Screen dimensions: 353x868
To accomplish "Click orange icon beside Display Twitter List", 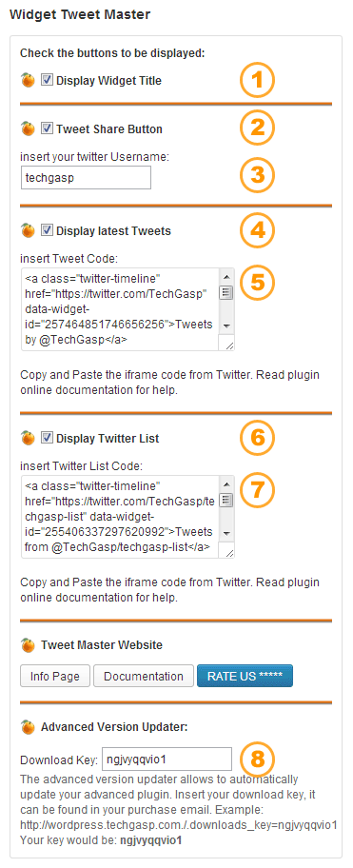I will [x=28, y=438].
